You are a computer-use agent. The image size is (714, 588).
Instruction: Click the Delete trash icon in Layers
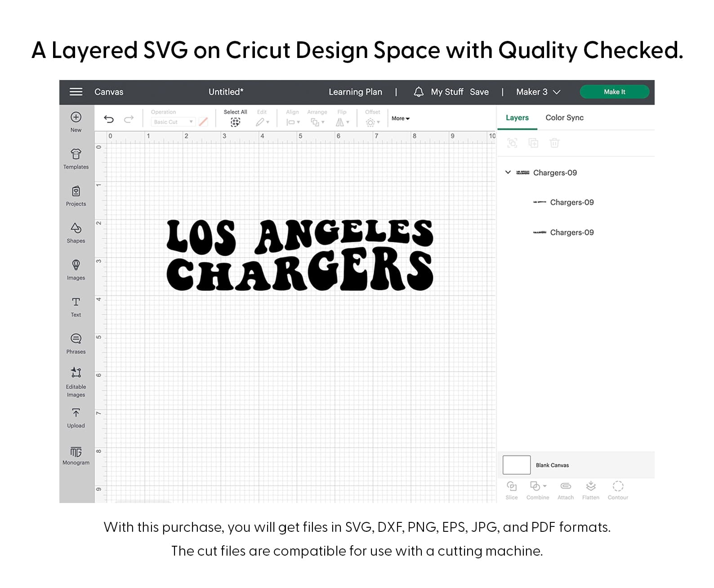click(554, 143)
